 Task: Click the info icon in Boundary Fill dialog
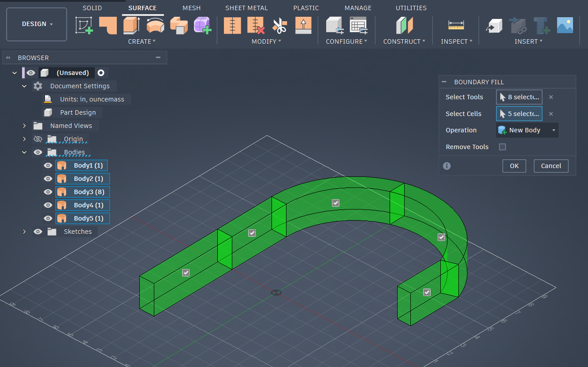447,166
